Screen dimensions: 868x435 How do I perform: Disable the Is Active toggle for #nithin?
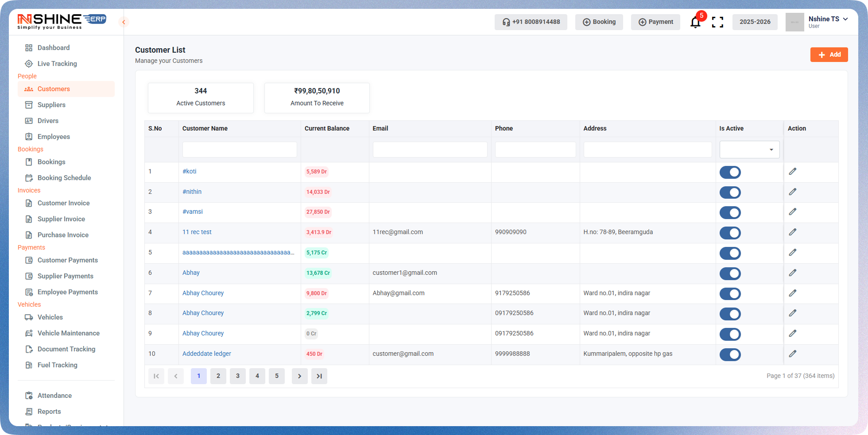[x=730, y=192]
